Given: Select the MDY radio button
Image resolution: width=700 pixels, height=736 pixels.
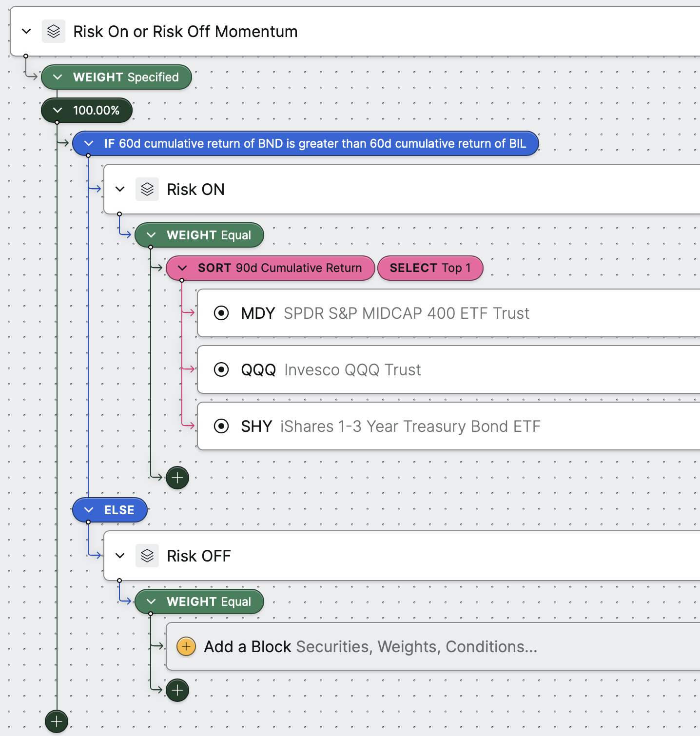Looking at the screenshot, I should [221, 313].
